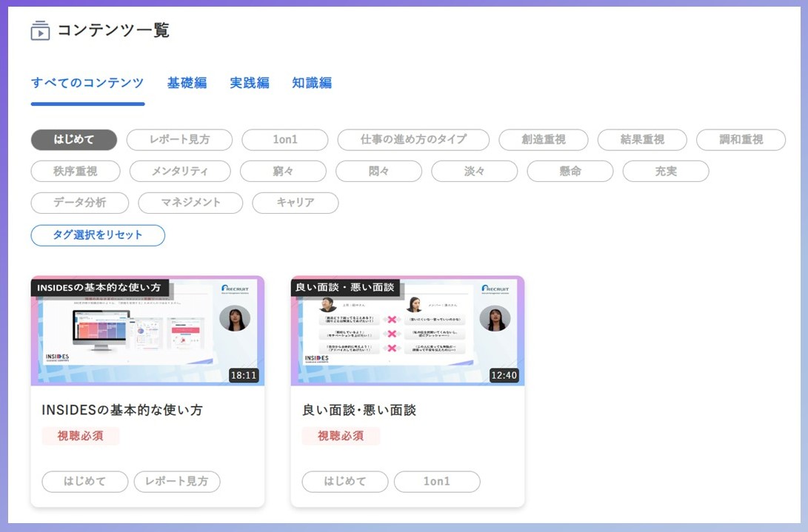Turn on the 悶々 filter tag
Viewport: 808px width, 532px height.
coord(378,172)
